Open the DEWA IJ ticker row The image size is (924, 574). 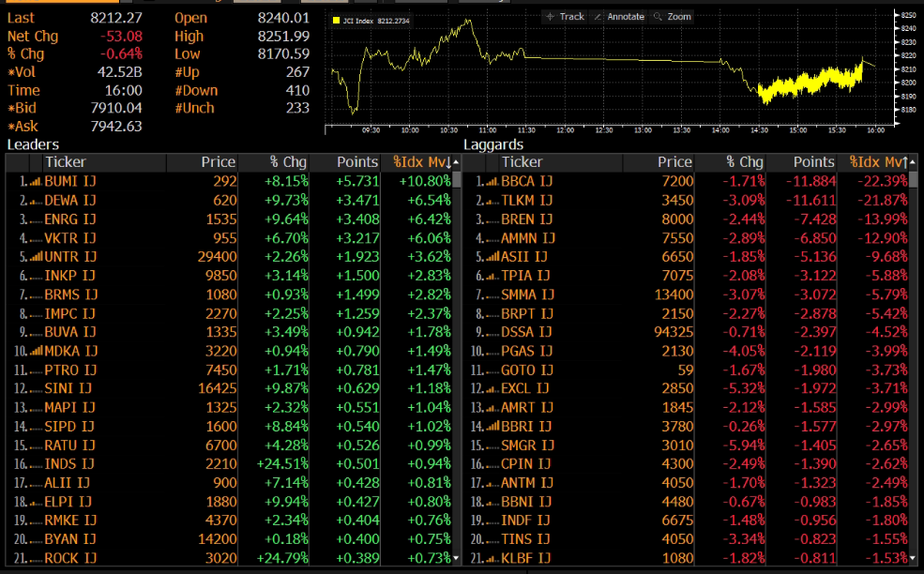click(x=70, y=200)
